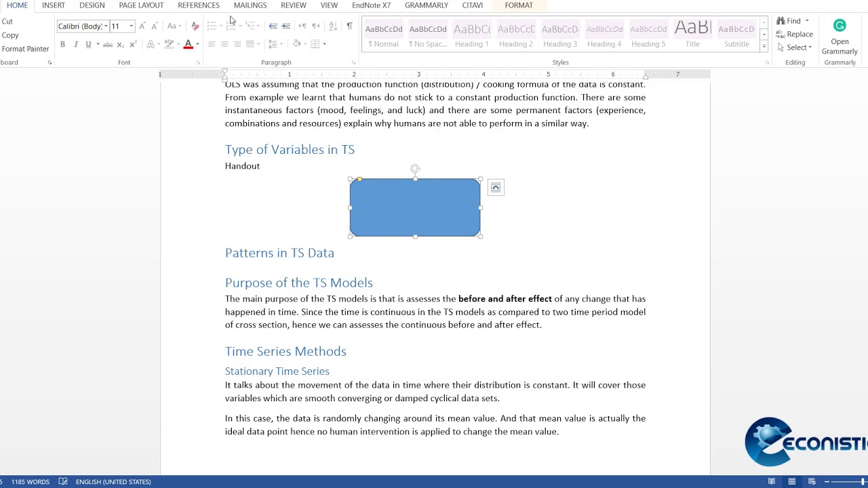Click Left-to-Right text direction icon
868x488 pixels.
click(302, 26)
